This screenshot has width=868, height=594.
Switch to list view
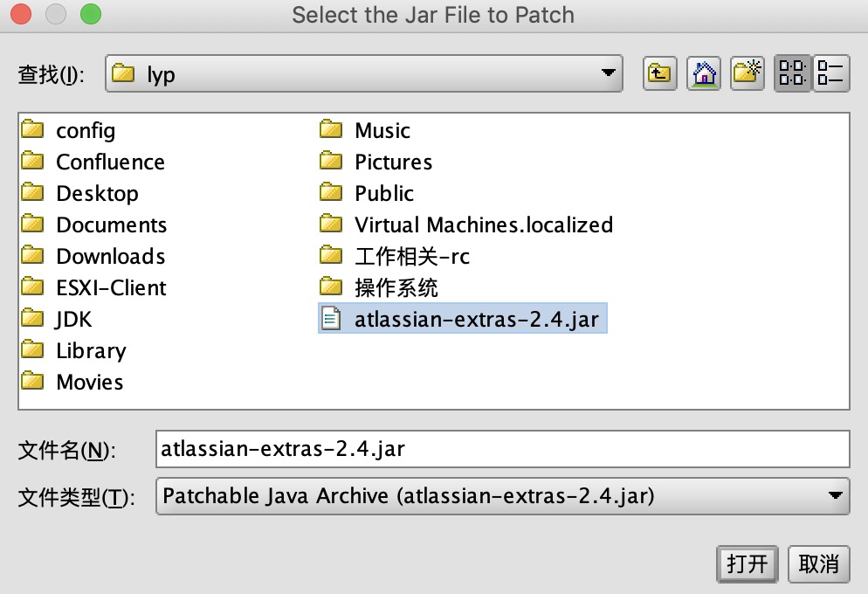[x=792, y=73]
